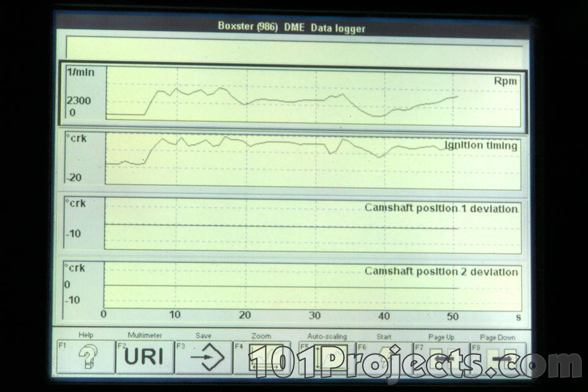
Task: Click the 30 mark on the time axis
Action: tap(314, 316)
